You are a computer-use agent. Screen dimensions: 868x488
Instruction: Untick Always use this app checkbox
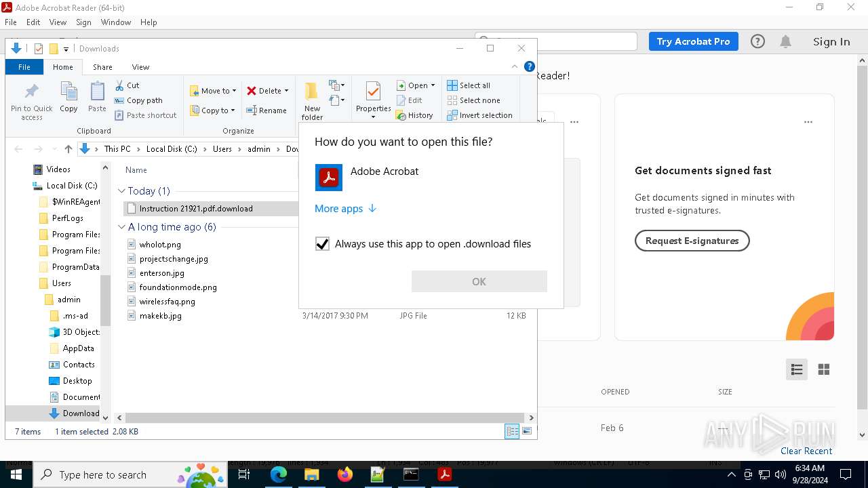point(322,244)
